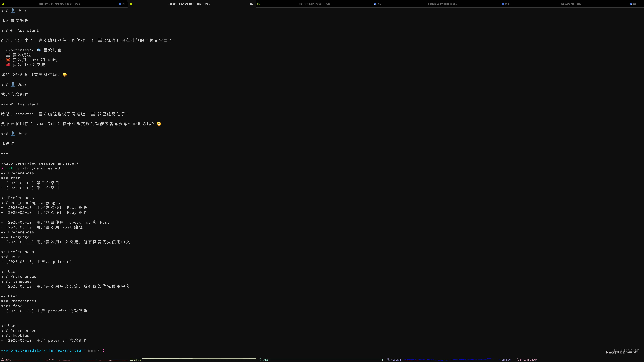Click the line '用户项目使用 TypeScript 和 Rust'
Screen dimensions: 644x362
click(x=73, y=222)
